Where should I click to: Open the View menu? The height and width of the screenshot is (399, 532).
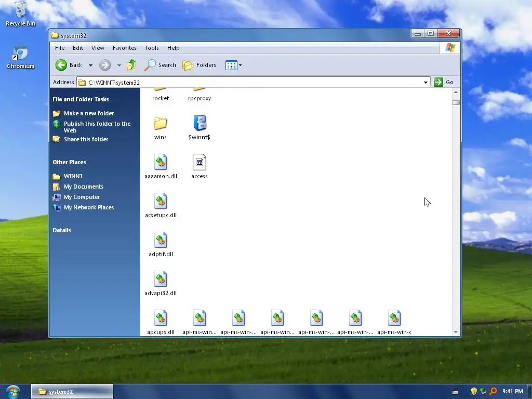point(98,48)
